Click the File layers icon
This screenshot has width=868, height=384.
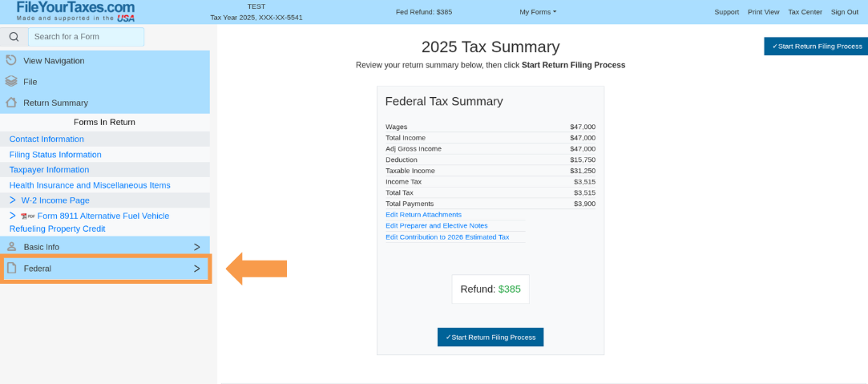(11, 81)
